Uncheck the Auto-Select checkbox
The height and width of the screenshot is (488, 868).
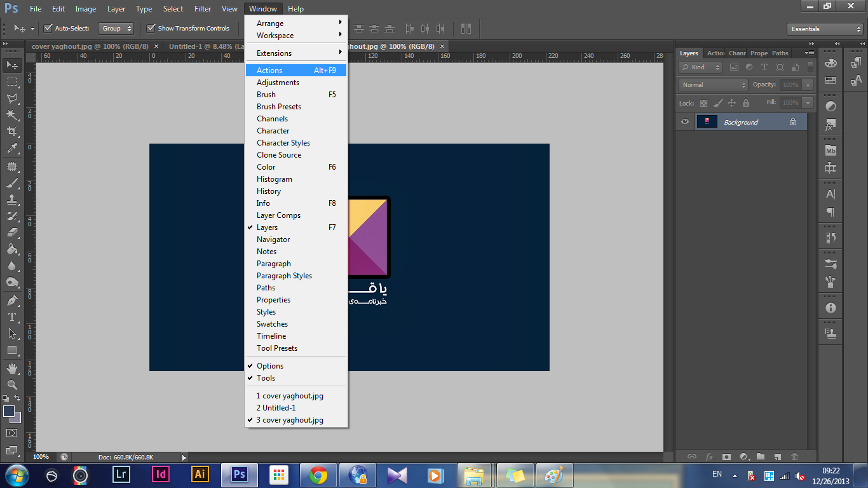[48, 29]
